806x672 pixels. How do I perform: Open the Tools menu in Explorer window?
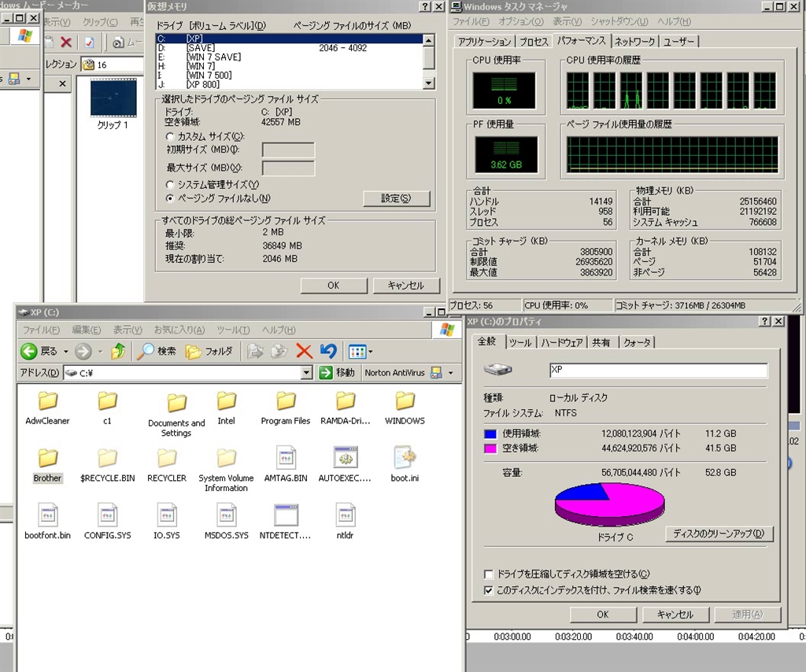pos(233,330)
